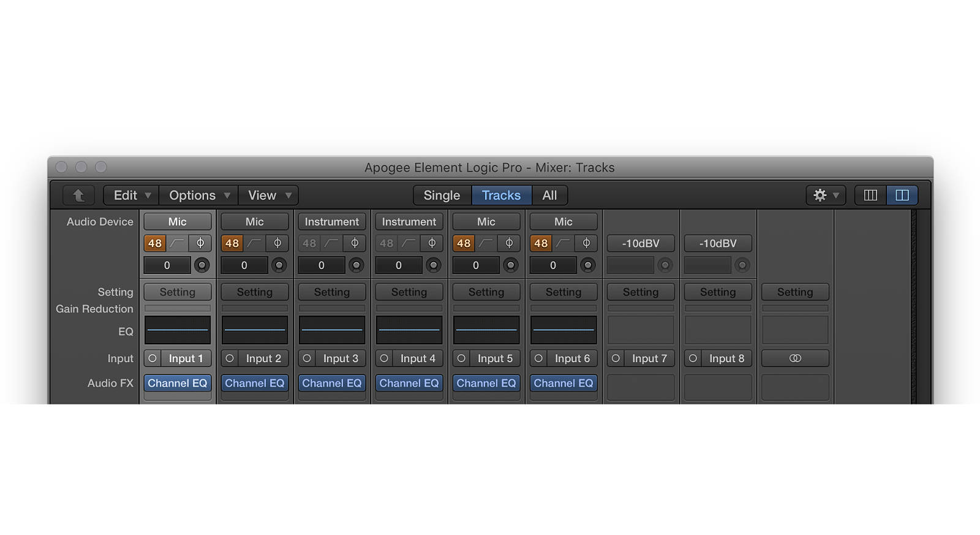Open the View menu
The image size is (980, 535).
(269, 195)
